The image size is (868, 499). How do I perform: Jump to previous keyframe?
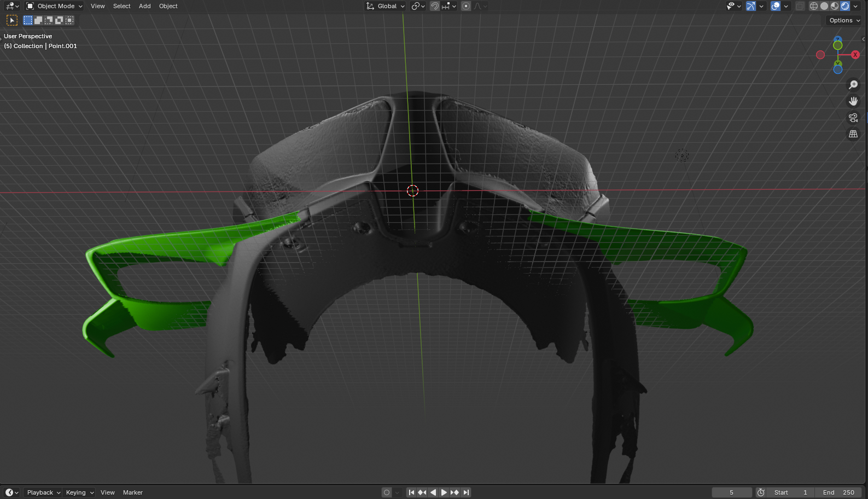[422, 492]
